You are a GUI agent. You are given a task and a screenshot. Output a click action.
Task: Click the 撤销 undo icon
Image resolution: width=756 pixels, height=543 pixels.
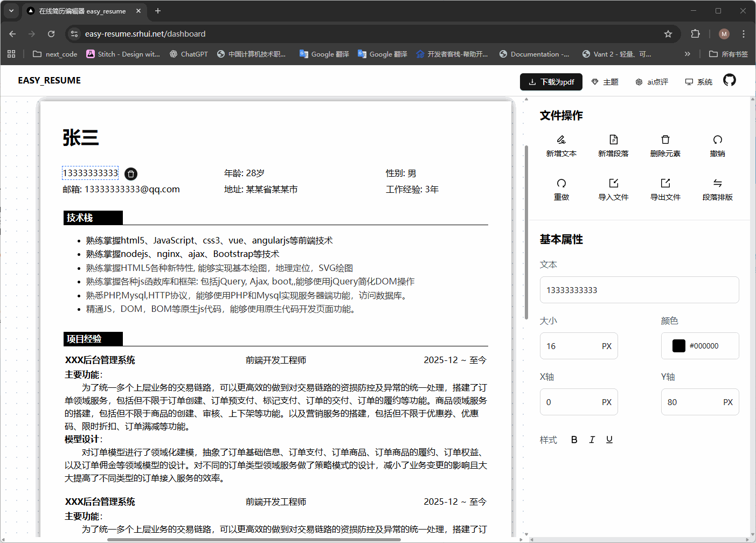pyautogui.click(x=717, y=140)
